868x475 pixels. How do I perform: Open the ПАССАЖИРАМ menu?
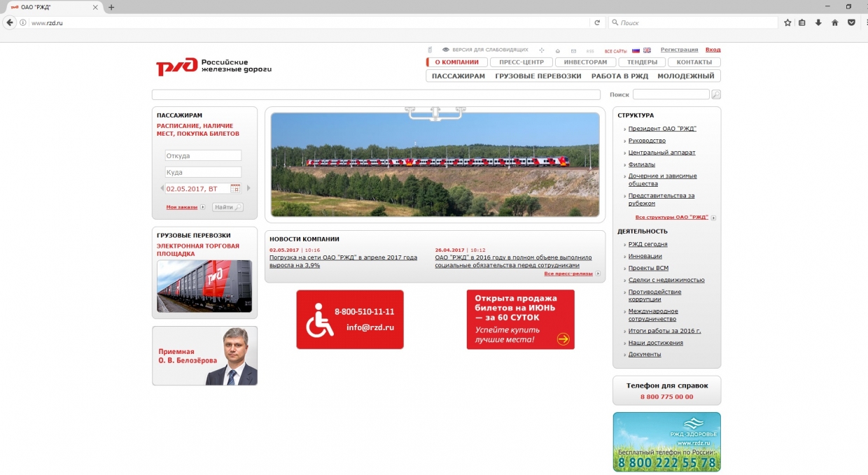(458, 76)
